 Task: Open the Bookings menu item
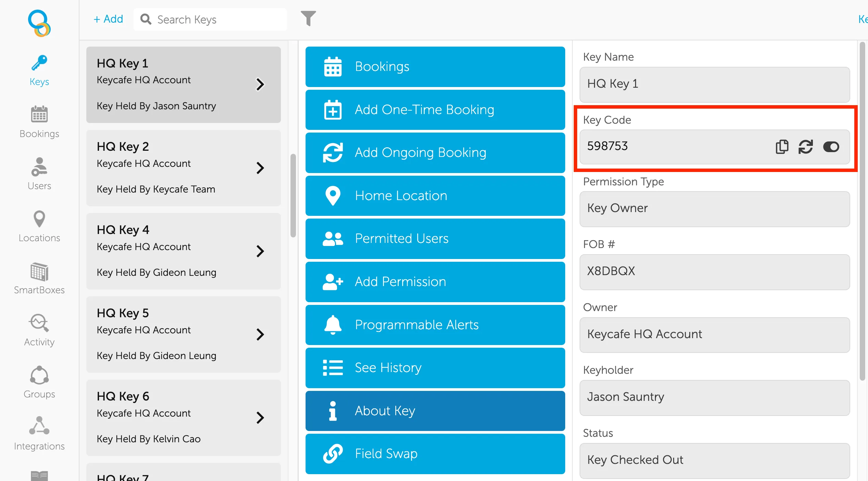[435, 67]
